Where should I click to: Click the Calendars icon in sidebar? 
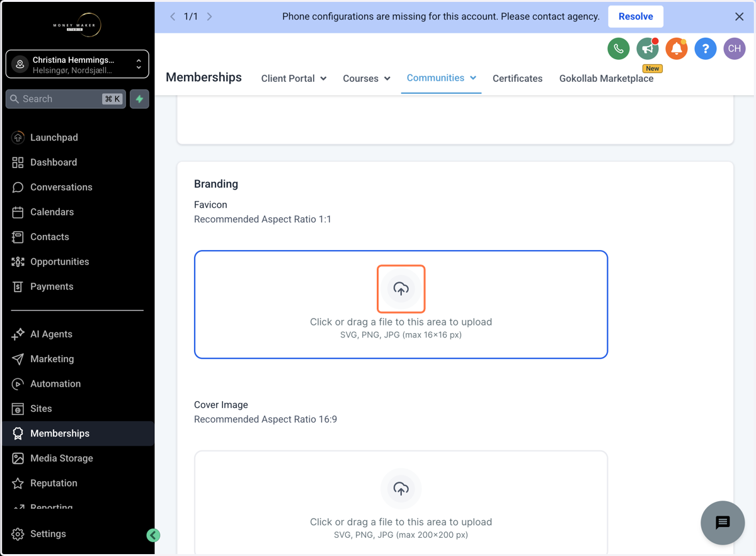(18, 212)
